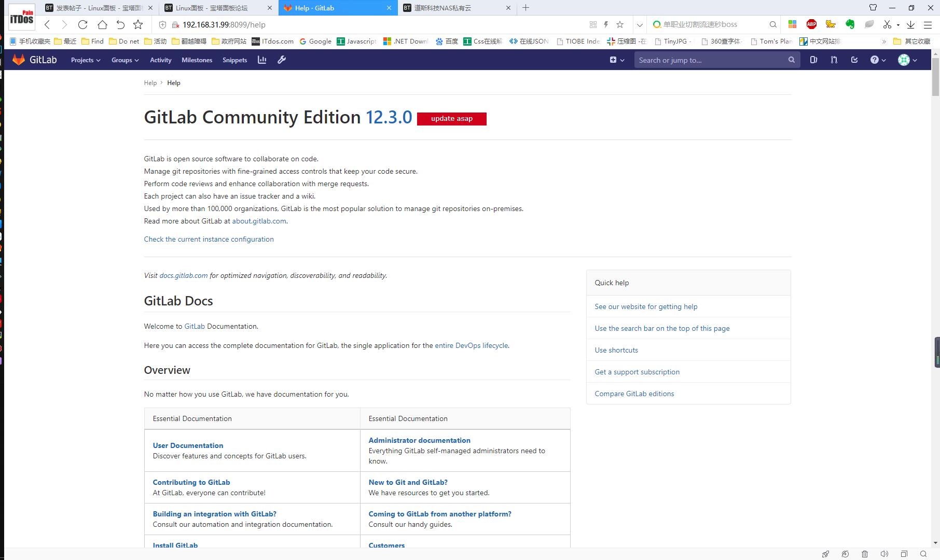
Task: Open Check the current instance configuration
Action: 209,239
